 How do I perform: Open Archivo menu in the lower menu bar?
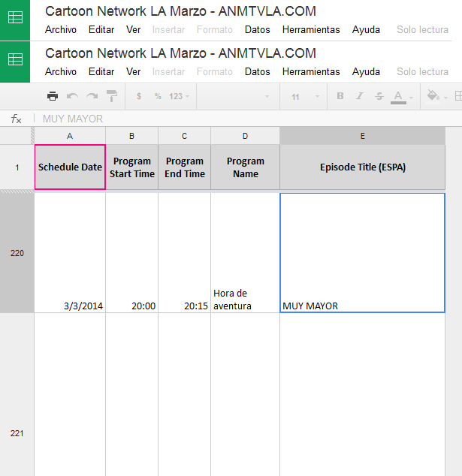pos(61,71)
